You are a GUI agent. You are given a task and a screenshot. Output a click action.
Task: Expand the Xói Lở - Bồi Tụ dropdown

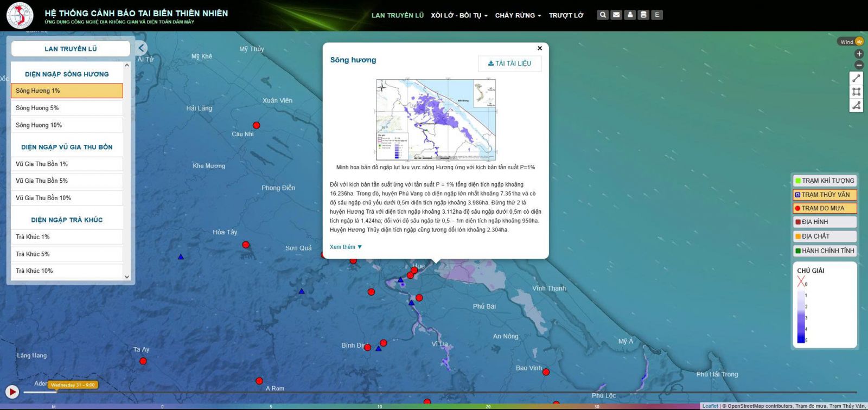[459, 15]
